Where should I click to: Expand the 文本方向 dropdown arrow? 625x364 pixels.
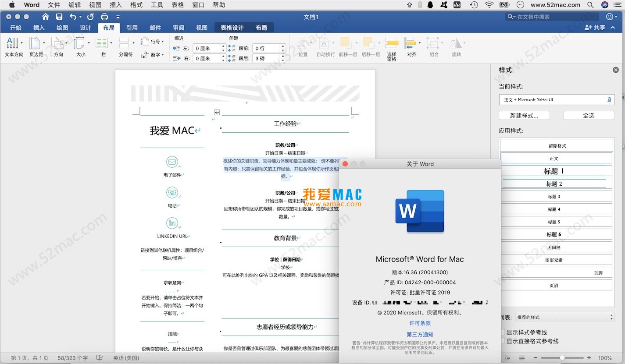(x=21, y=43)
